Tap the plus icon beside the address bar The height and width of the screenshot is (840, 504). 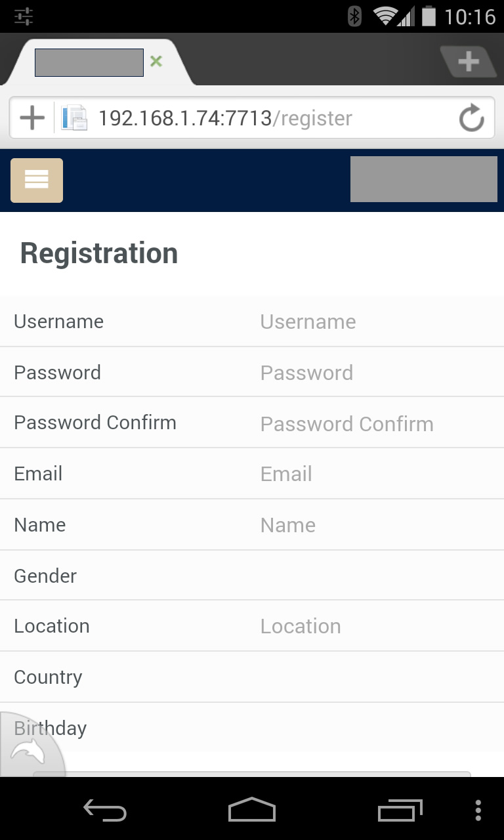point(31,119)
